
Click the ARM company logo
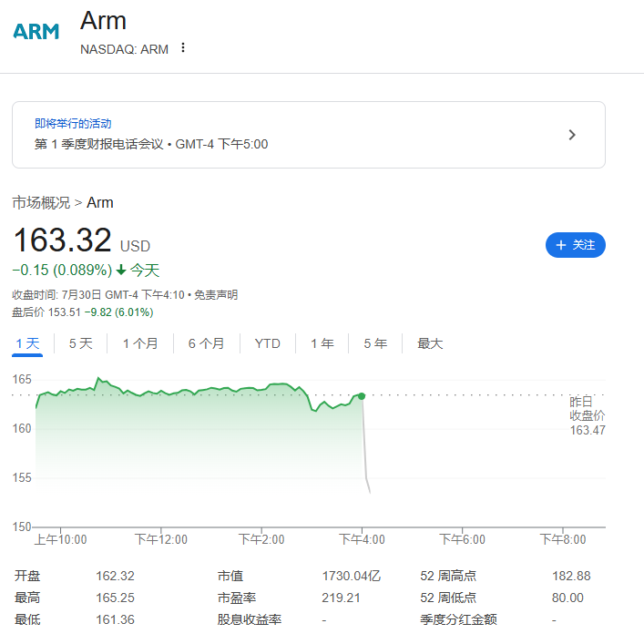click(36, 32)
